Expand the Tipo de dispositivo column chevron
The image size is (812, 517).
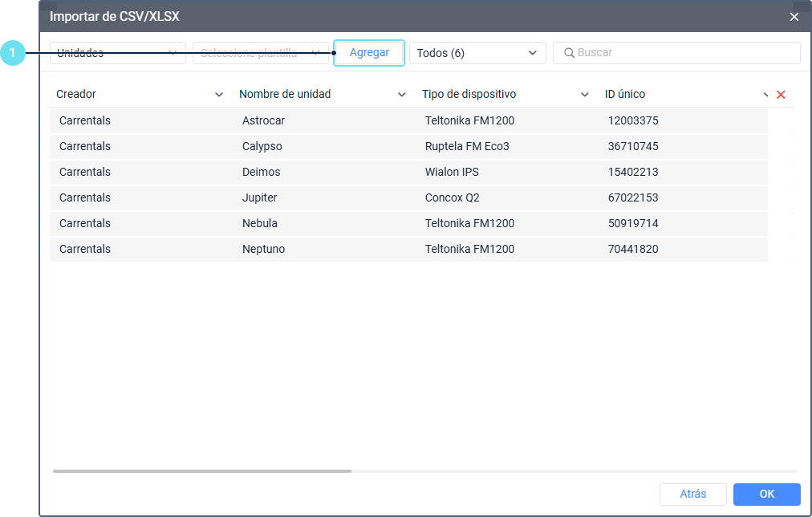[585, 94]
